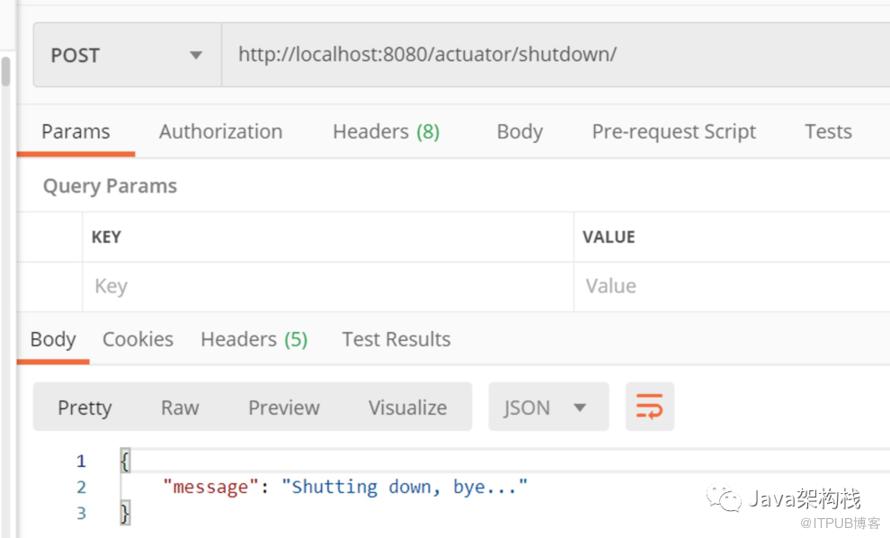This screenshot has width=890, height=538.
Task: Open the POST method dropdown
Action: point(127,55)
